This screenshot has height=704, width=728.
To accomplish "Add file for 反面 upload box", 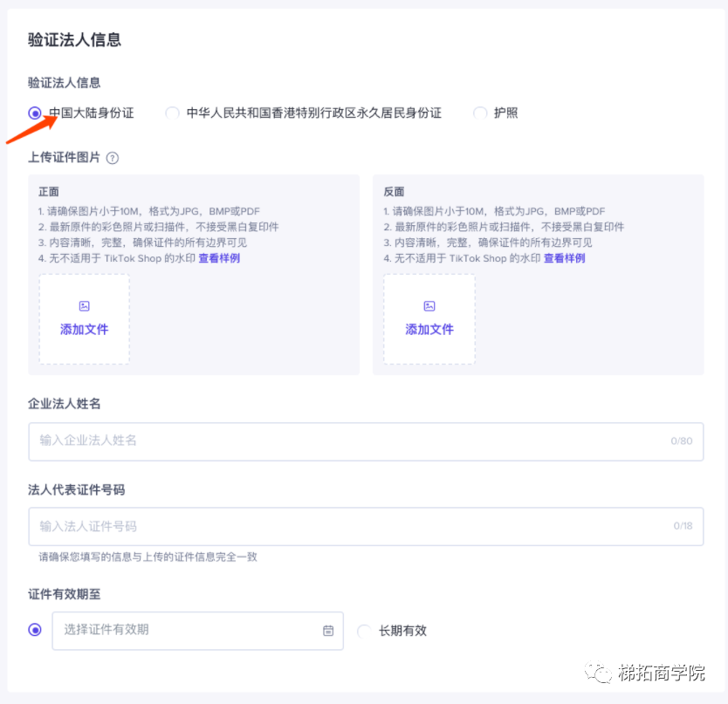I will click(429, 319).
